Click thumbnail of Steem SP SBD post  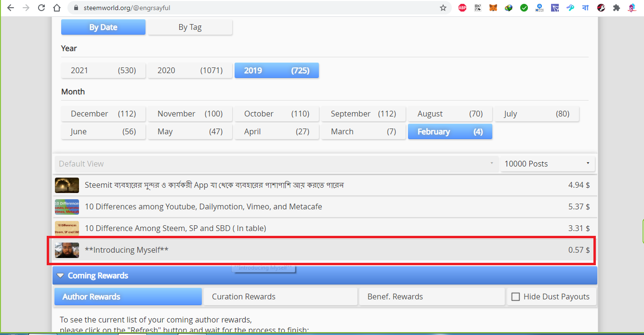pyautogui.click(x=67, y=228)
